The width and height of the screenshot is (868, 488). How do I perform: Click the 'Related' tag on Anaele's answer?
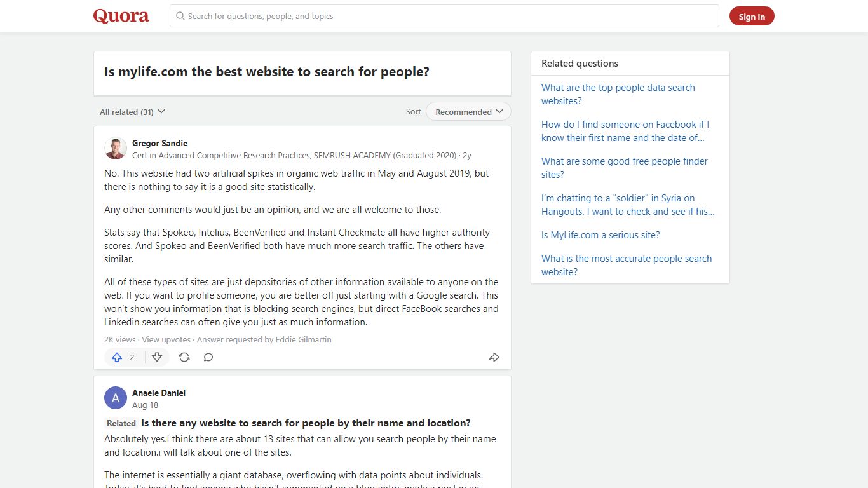[121, 423]
